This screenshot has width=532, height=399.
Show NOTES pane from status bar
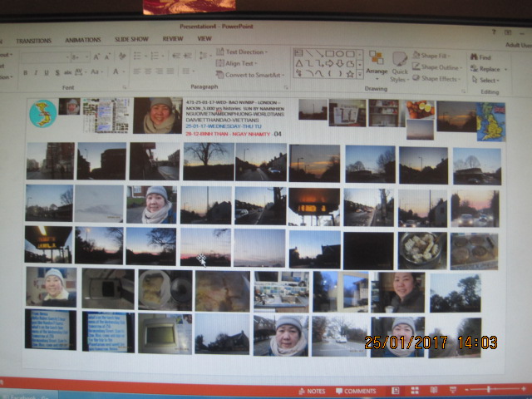tap(312, 392)
